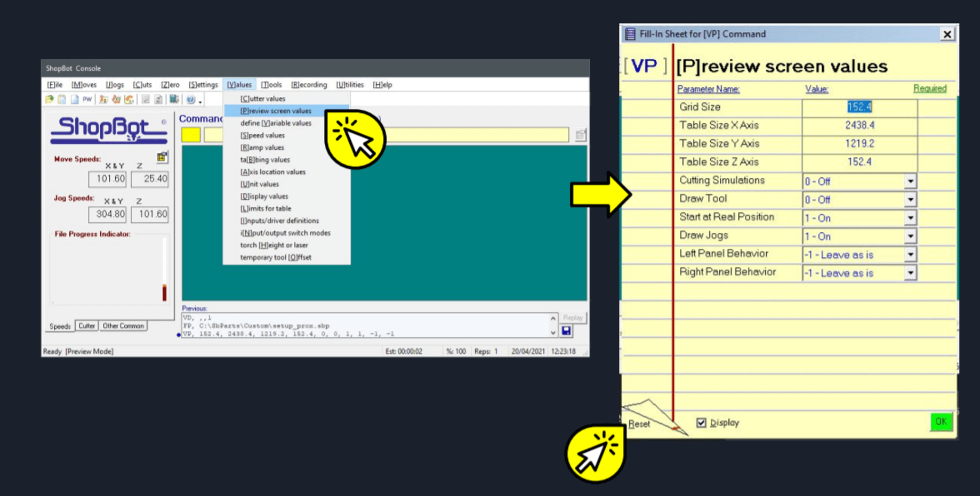
Task: Click the Jog Speeds X&Y field 304.80
Action: [107, 214]
